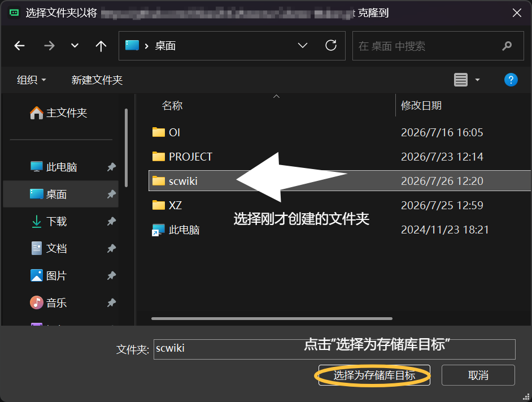The width and height of the screenshot is (532, 402).
Task: Click the forward navigation arrow
Action: coord(50,46)
